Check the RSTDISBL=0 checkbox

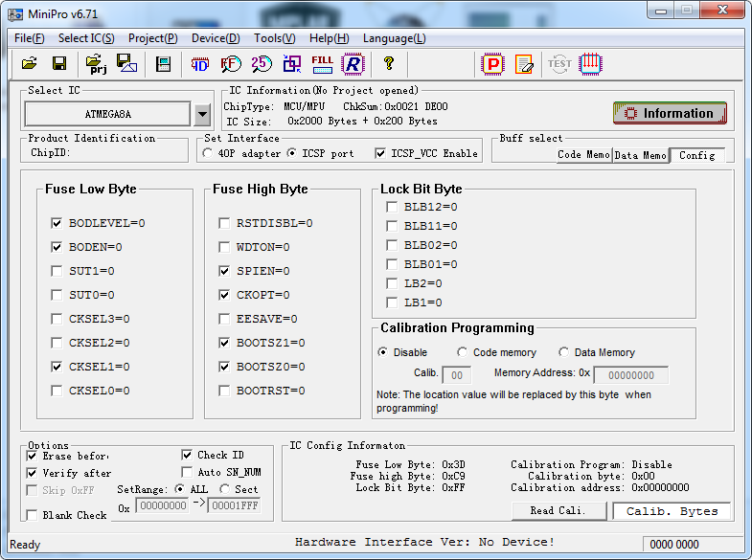(224, 223)
